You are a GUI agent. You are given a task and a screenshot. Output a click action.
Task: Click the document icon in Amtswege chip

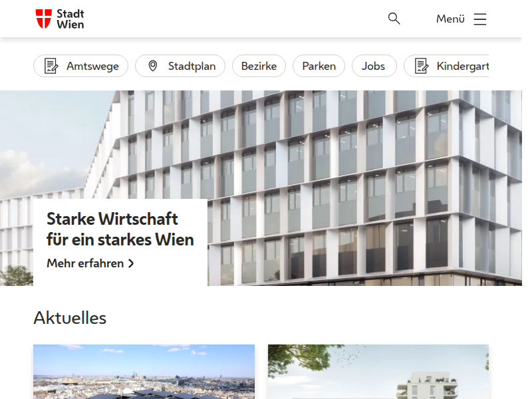[51, 66]
